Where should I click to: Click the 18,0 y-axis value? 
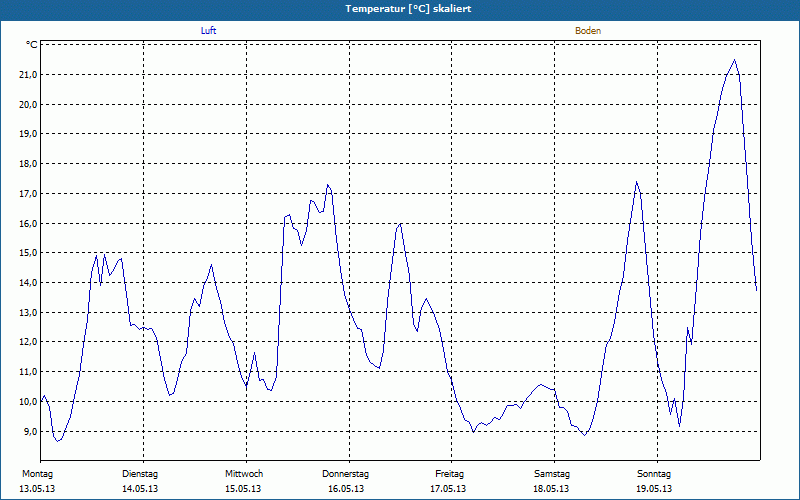[28, 164]
